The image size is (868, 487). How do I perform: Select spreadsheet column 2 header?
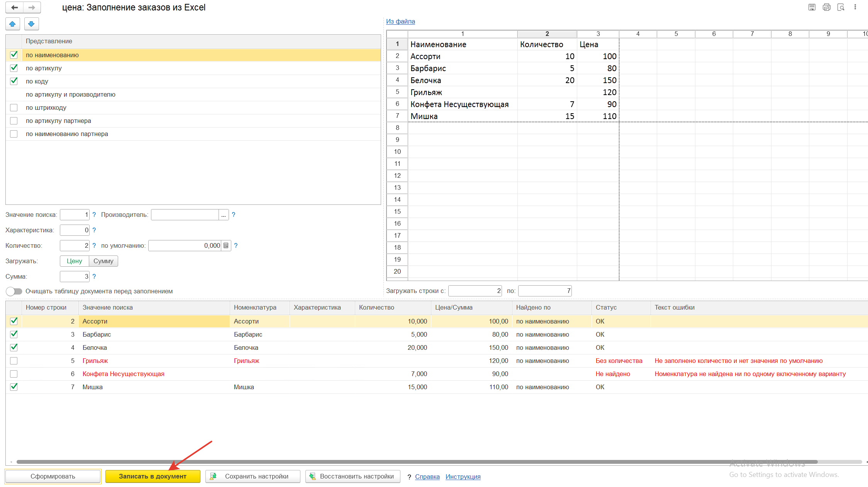[x=547, y=34]
